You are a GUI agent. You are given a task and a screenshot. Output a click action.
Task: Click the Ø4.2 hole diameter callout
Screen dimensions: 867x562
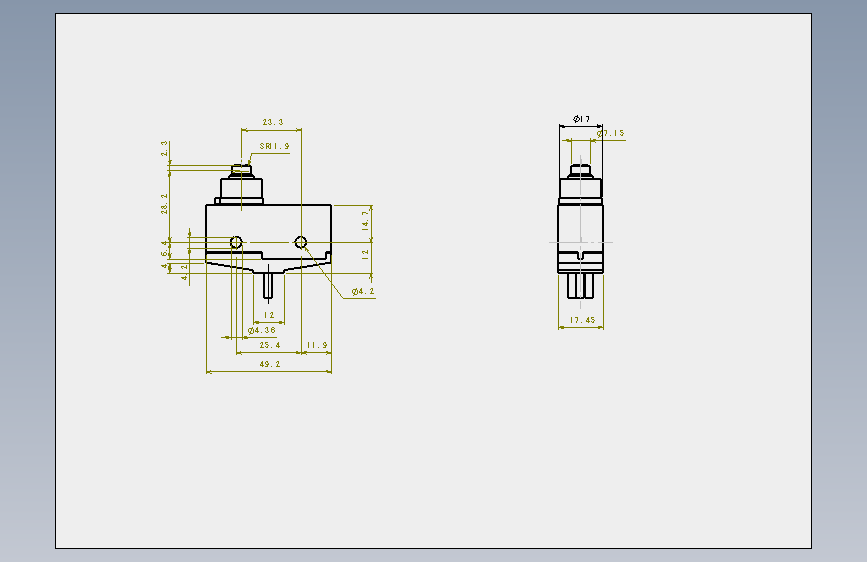tap(363, 291)
